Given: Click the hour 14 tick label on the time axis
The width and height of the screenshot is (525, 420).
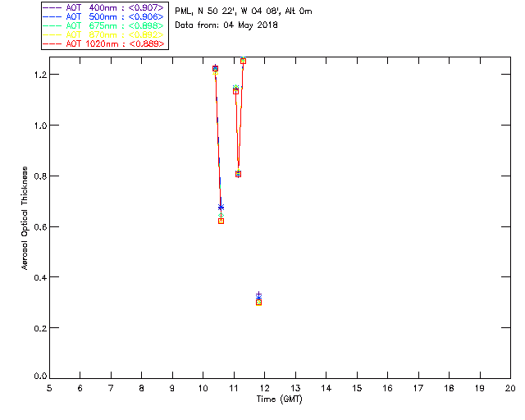Looking at the screenshot, I should 326,388.
